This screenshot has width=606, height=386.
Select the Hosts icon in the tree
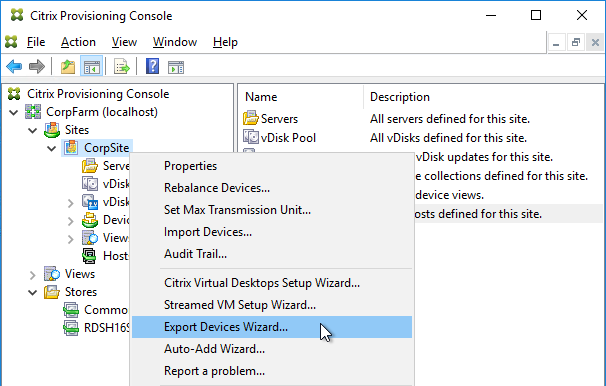pos(89,256)
